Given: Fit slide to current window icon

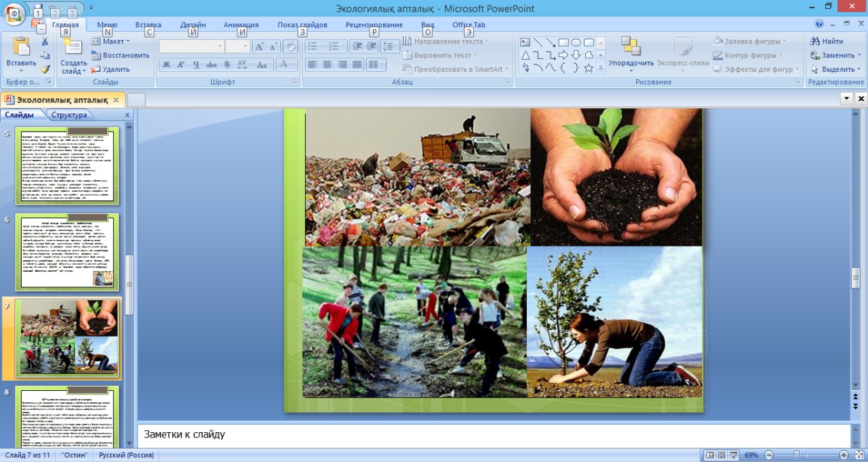Looking at the screenshot, I should [x=859, y=455].
